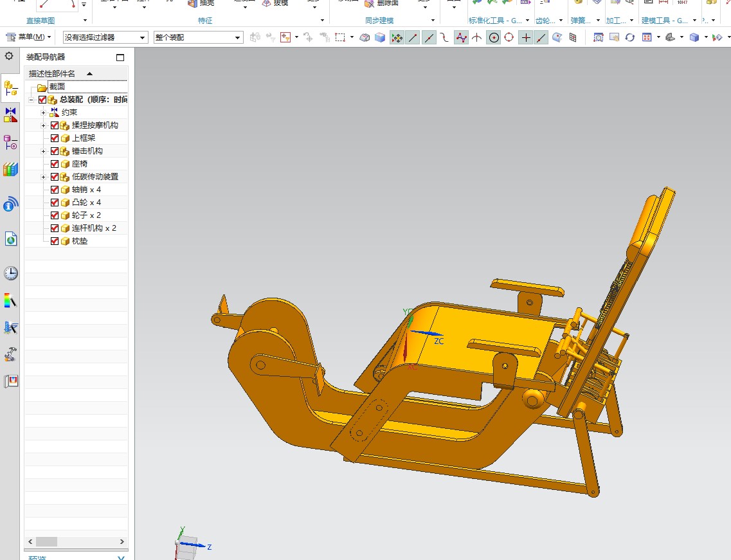Hide the 座椅 component via checkbox

pos(55,164)
